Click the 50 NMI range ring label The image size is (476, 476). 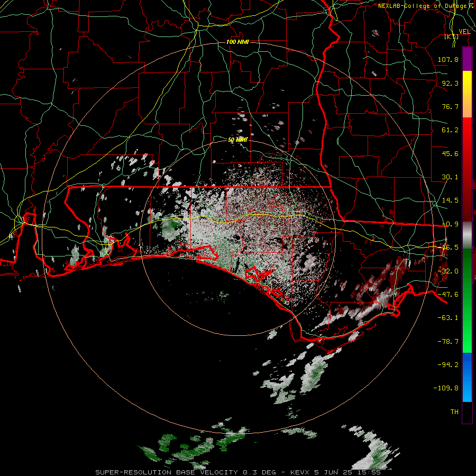coord(237,140)
